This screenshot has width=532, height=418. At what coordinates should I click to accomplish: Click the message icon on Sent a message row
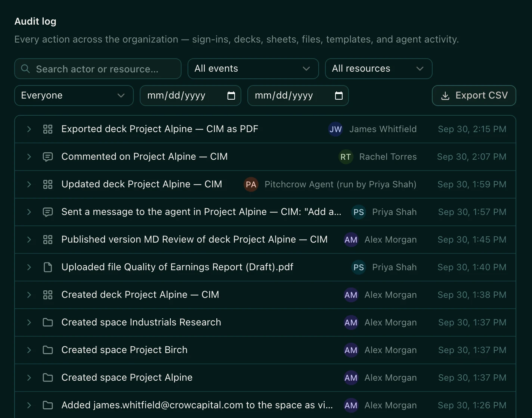tap(48, 212)
